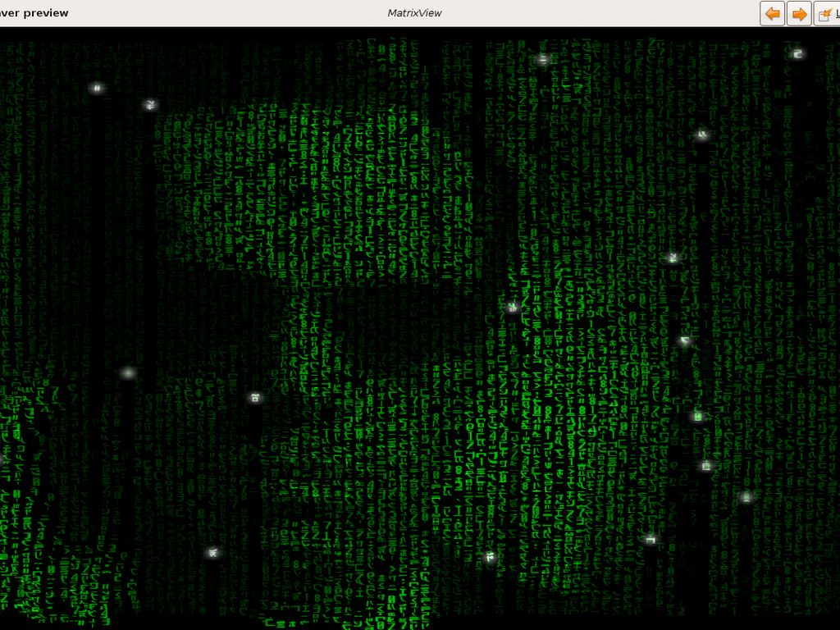Click the glowing glyph at the bottom center
The image size is (840, 630).
point(491,558)
